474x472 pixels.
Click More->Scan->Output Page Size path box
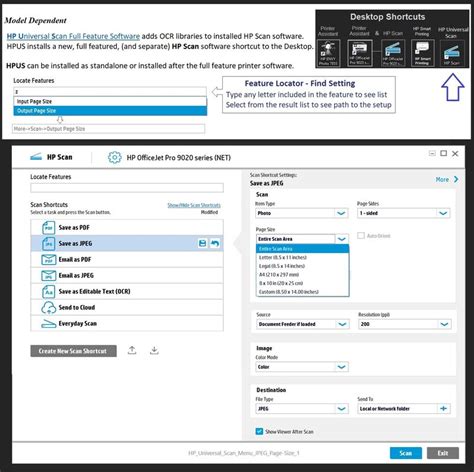click(109, 129)
